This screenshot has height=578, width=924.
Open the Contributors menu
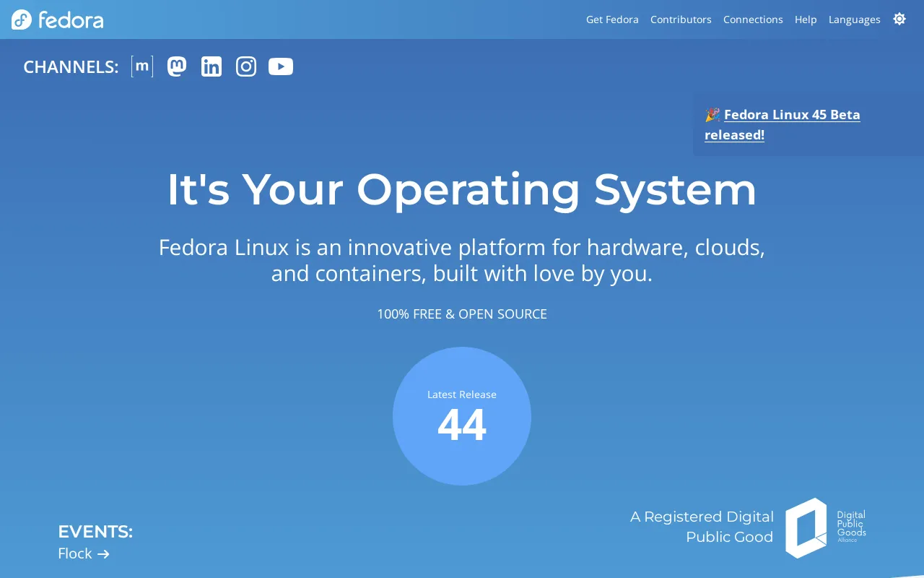click(681, 20)
